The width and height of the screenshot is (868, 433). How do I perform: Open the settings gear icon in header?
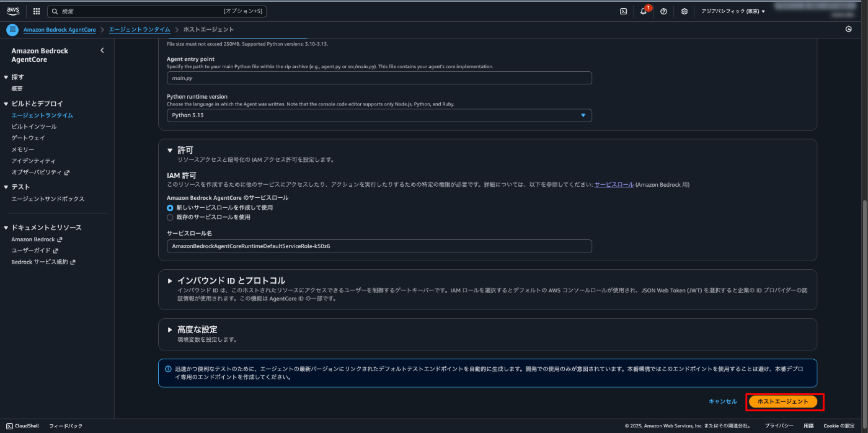[684, 11]
